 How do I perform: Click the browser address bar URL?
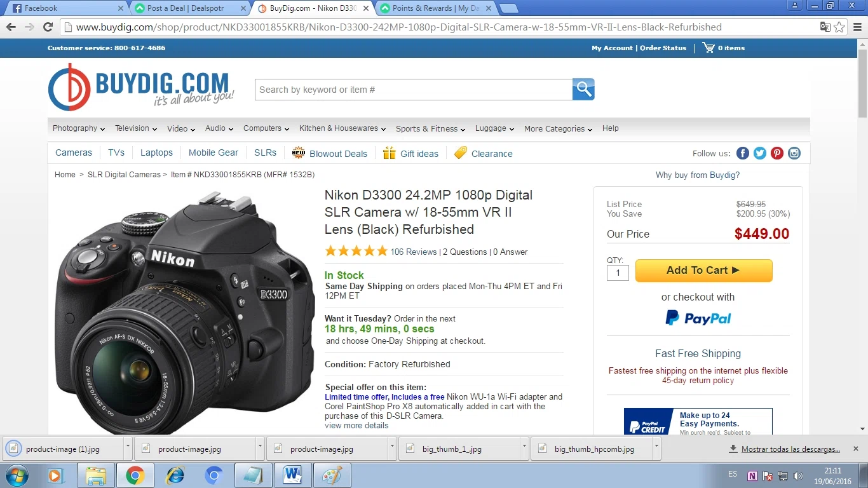tap(399, 27)
